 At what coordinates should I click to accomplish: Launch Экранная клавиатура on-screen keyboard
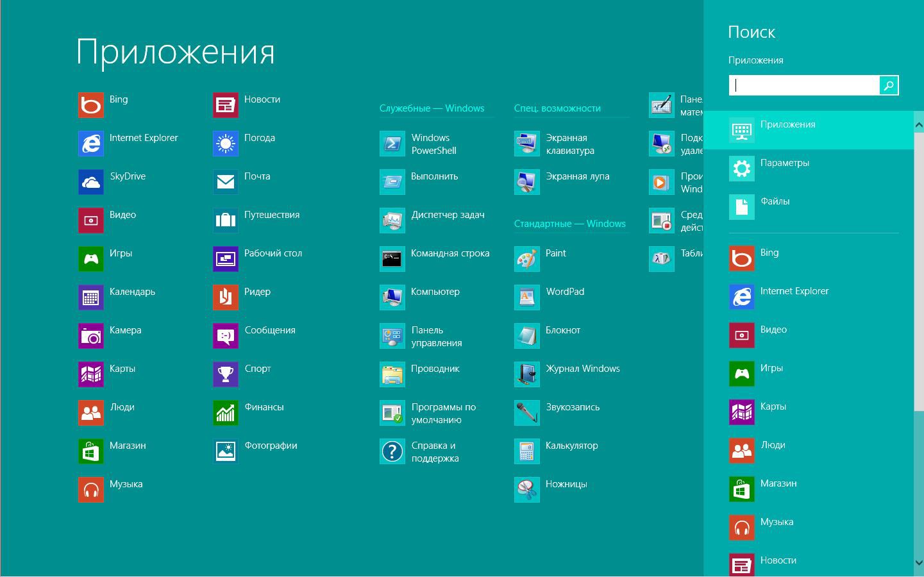coord(554,144)
